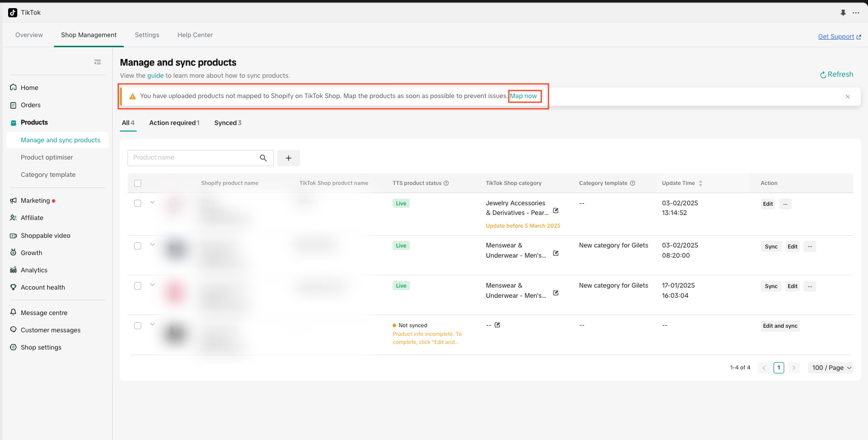Filter by Synced 3 tab
This screenshot has height=440, width=868.
click(x=228, y=123)
